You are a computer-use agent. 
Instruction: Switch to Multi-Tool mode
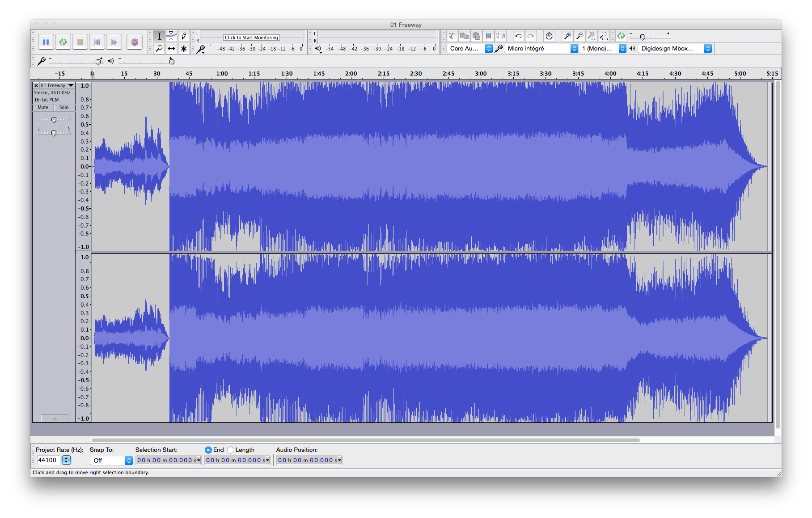coord(184,49)
